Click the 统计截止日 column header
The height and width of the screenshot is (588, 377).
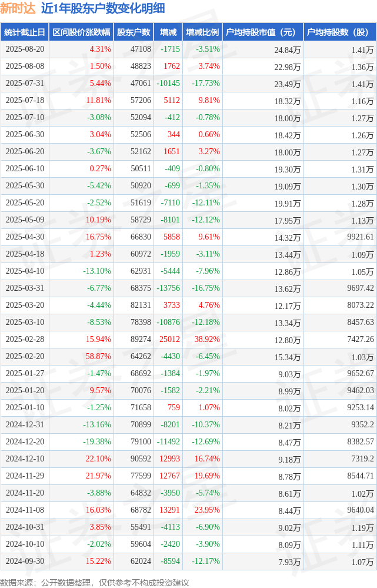pos(25,32)
